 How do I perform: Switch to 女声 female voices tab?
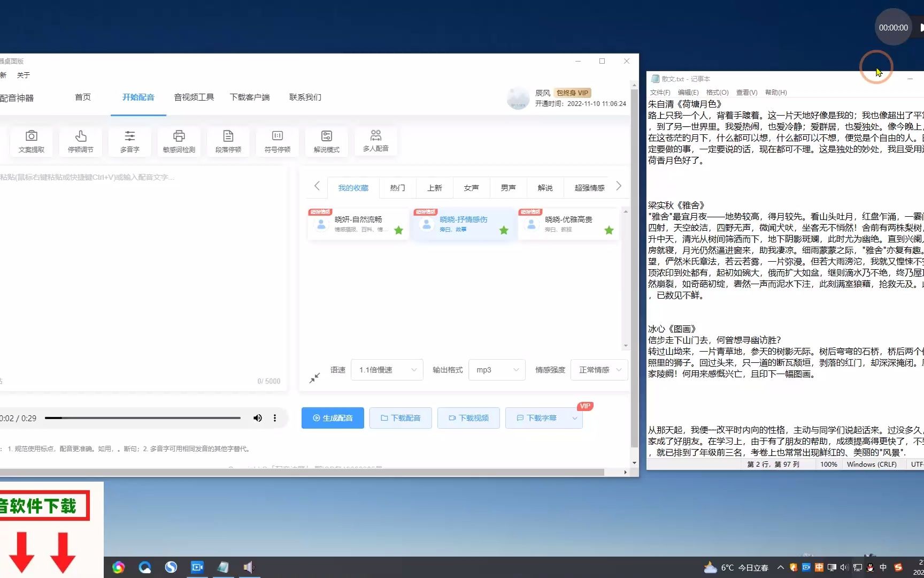tap(471, 188)
